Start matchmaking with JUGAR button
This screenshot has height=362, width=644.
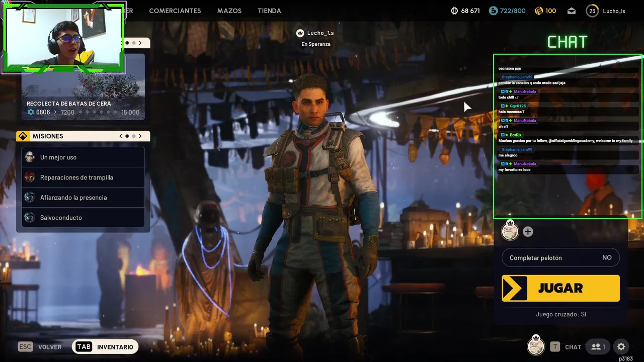[x=560, y=288]
